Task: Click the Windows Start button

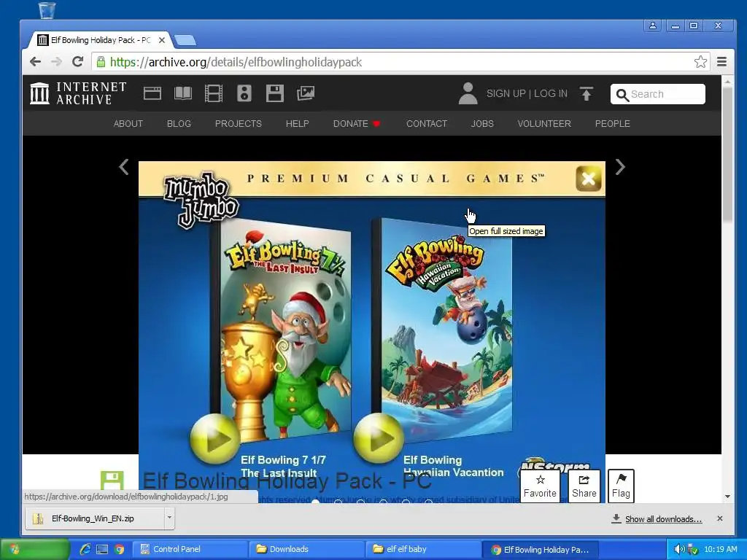Action: pos(35,549)
